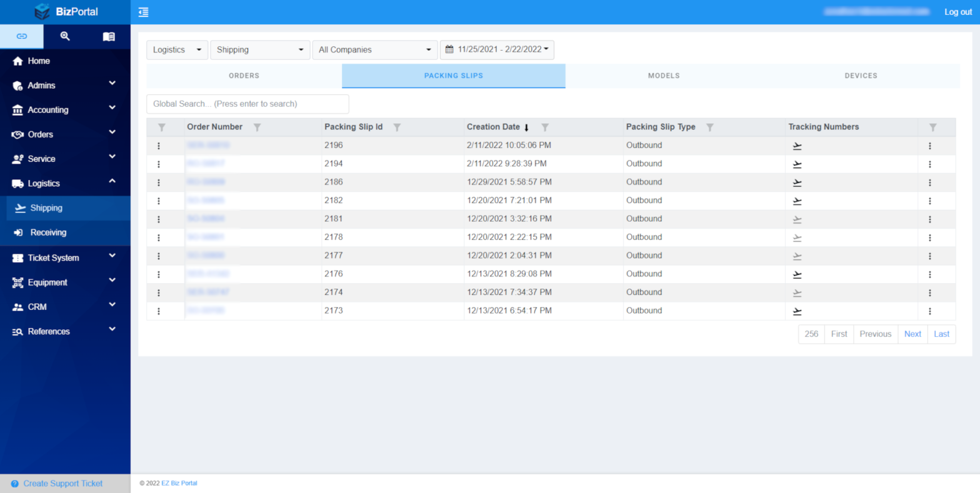980x493 pixels.
Task: Go to the Next page of results
Action: [912, 334]
